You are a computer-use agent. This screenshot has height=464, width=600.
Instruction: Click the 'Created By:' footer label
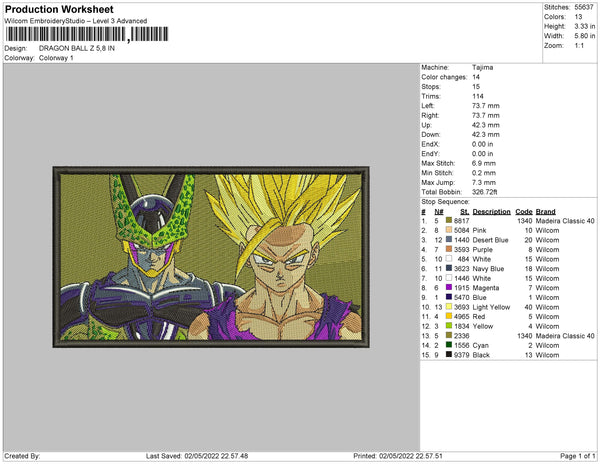[22, 456]
